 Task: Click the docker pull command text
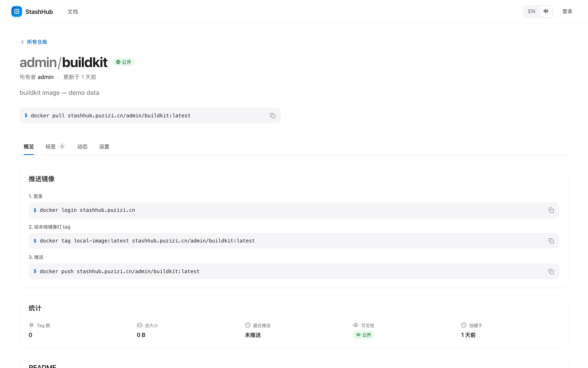click(110, 116)
